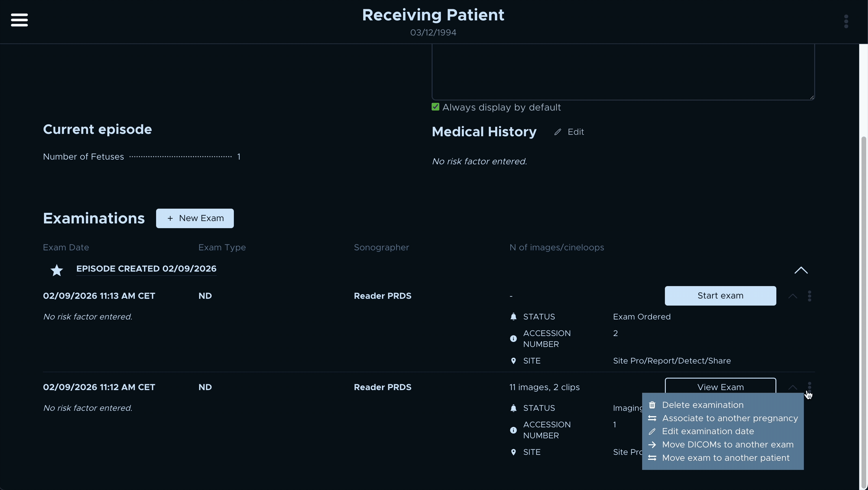
Task: Click the New Exam button
Action: coord(195,218)
